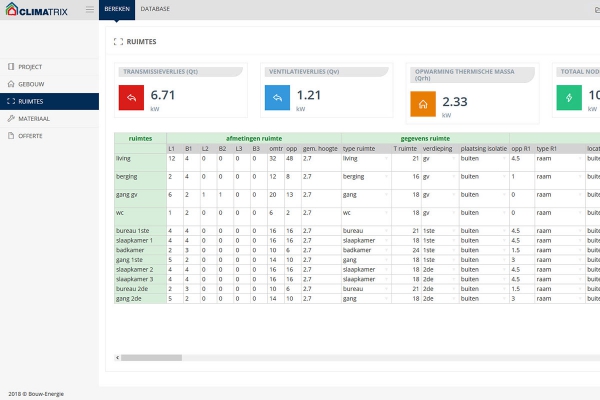The image size is (600, 400).
Task: Click the 'plaatsing isolatie' column header
Action: point(484,149)
